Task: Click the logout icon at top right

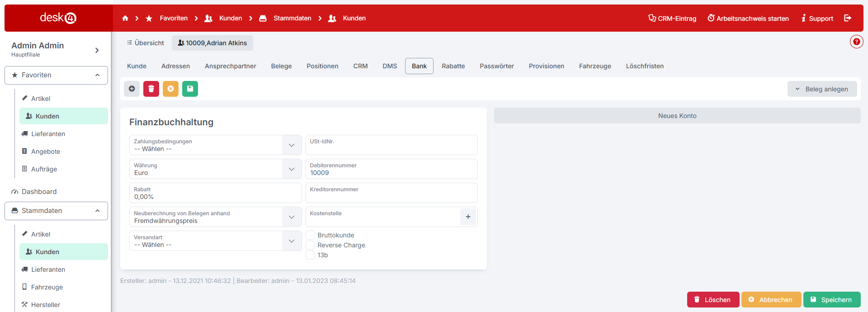Action: click(848, 18)
